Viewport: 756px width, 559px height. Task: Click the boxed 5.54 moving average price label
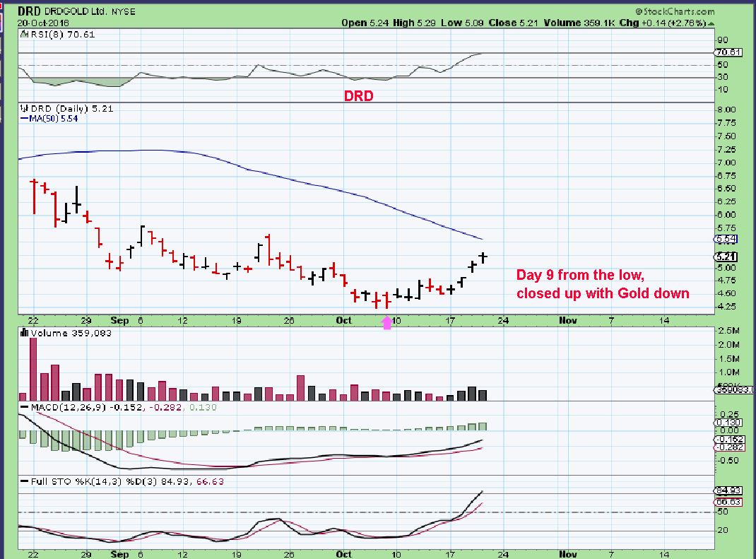coord(725,239)
